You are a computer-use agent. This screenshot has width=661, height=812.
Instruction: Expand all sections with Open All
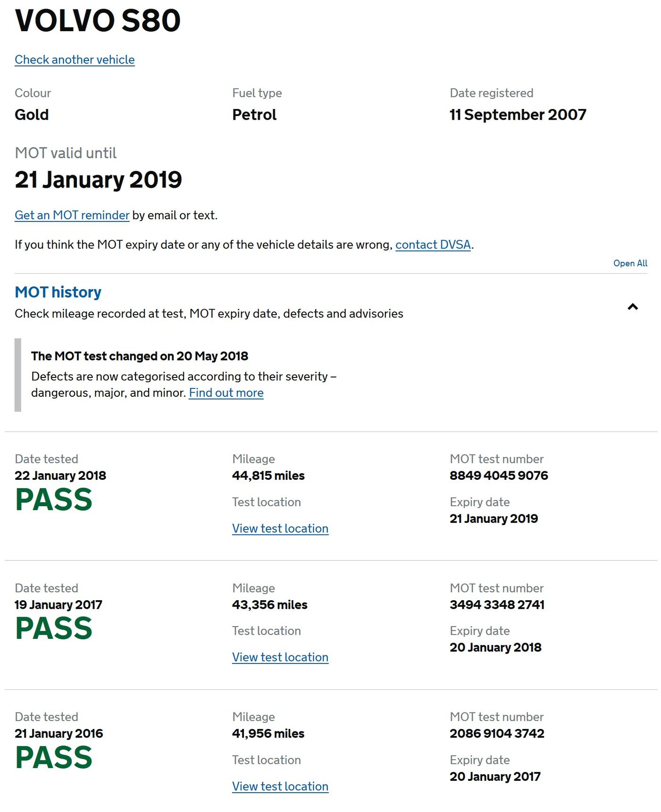click(x=630, y=263)
